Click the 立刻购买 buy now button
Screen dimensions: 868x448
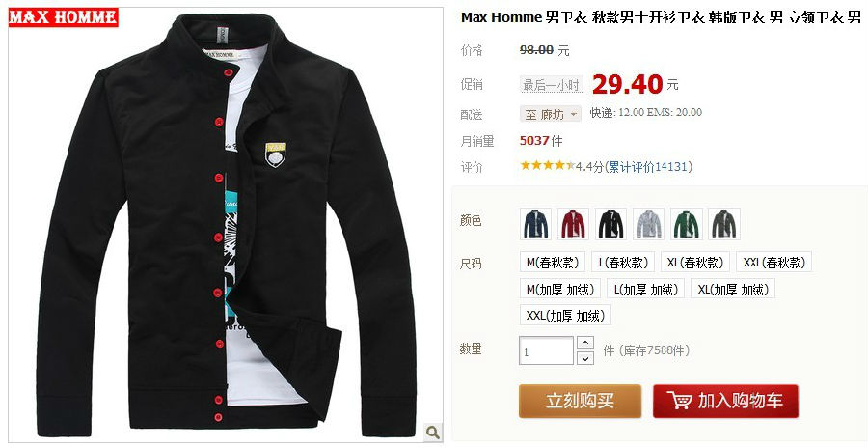tap(581, 401)
